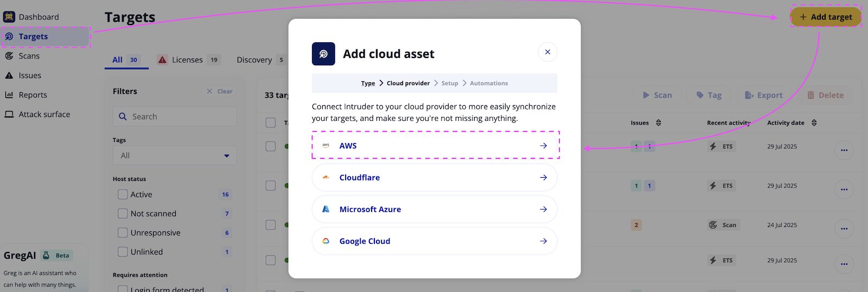Switch to the Licenses tab
Image resolution: width=868 pixels, height=292 pixels.
click(188, 60)
